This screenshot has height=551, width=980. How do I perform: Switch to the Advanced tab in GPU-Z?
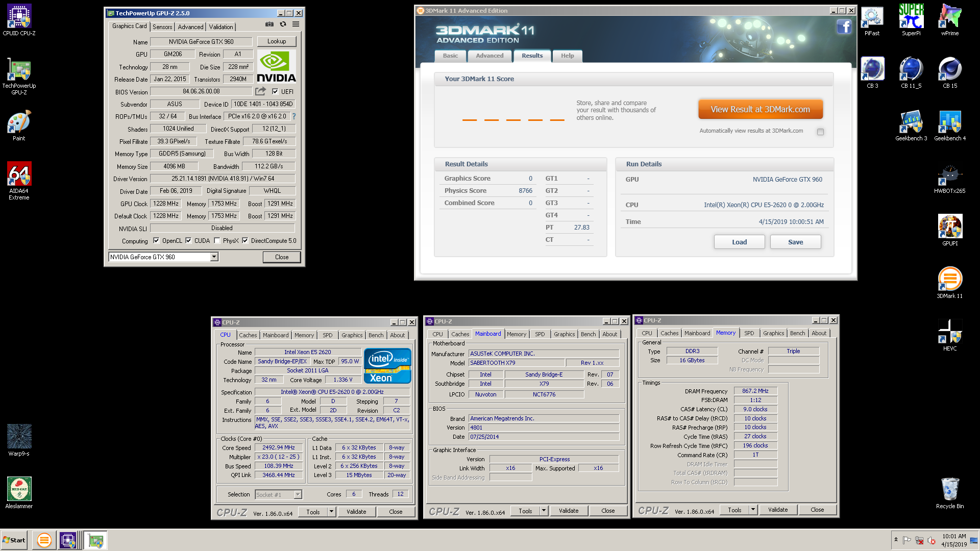click(190, 27)
